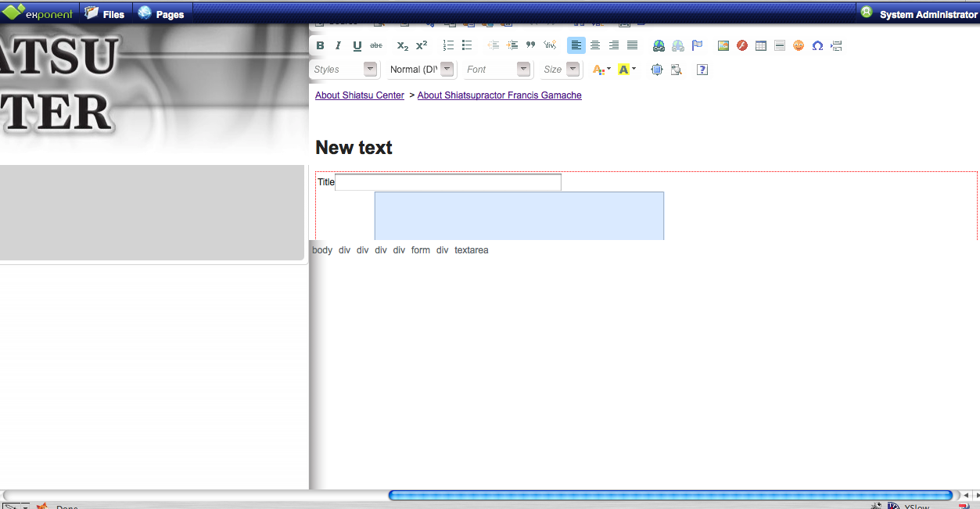Click the insert link globe icon
Image resolution: width=980 pixels, height=509 pixels.
tap(659, 45)
